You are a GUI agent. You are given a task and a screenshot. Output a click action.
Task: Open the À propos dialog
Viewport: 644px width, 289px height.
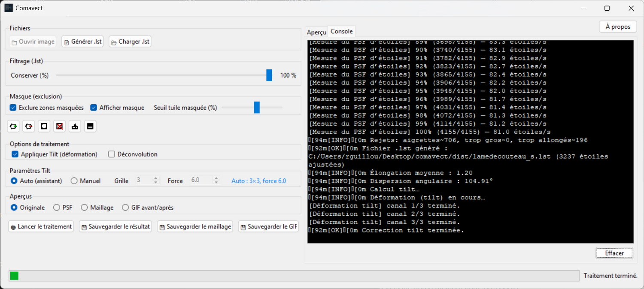[x=618, y=27]
